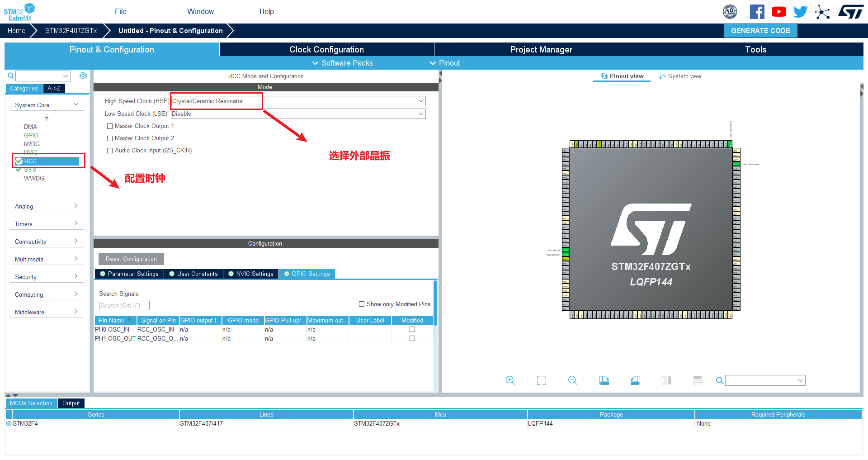Click Reset Configuration button
This screenshot has width=868, height=460.
[x=131, y=259]
